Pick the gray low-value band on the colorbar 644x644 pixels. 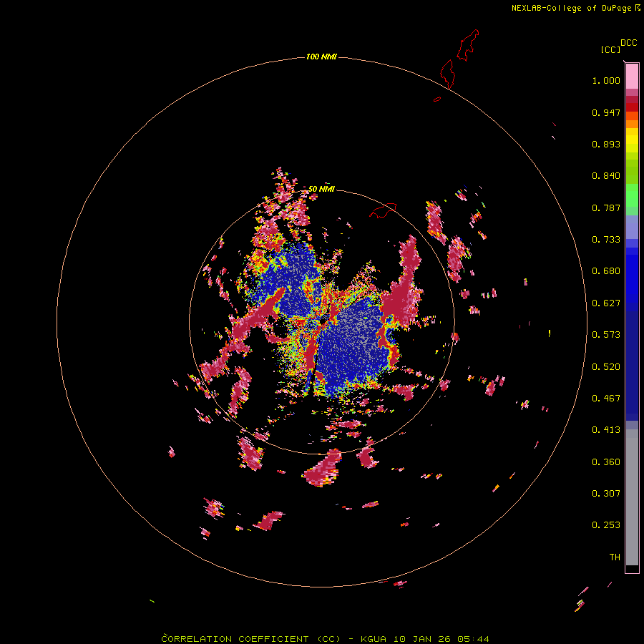click(632, 497)
